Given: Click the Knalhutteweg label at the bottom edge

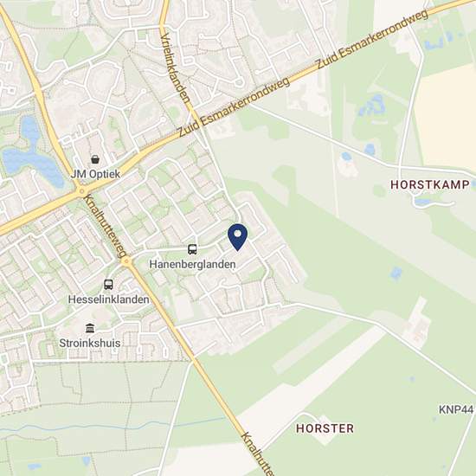Looking at the screenshot, I should [257, 453].
